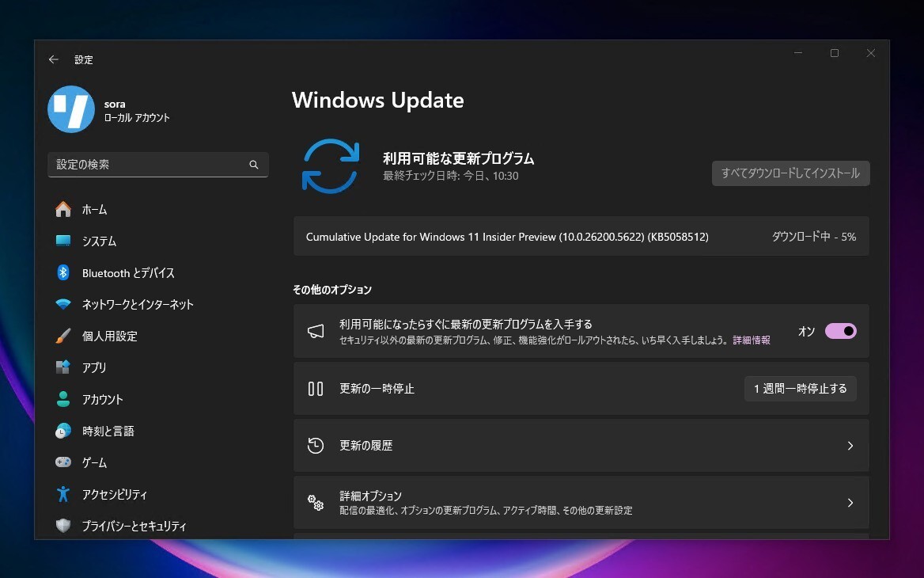
Task: Expand 更新の履歴 with its chevron
Action: (850, 446)
